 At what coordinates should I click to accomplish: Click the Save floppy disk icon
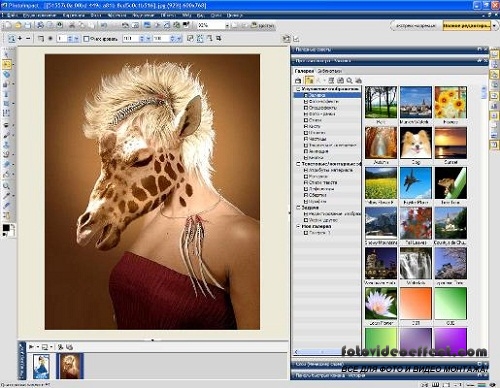tap(28, 25)
